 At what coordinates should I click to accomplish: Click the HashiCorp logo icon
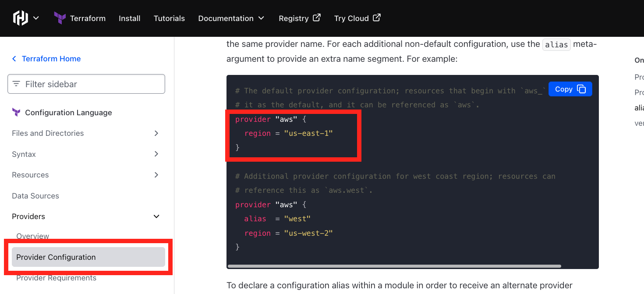point(21,18)
